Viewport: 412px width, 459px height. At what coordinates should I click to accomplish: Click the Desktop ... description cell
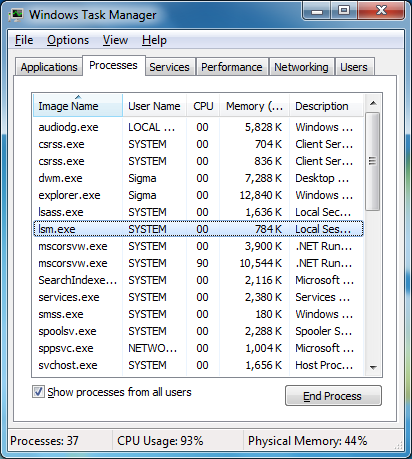[x=322, y=178]
